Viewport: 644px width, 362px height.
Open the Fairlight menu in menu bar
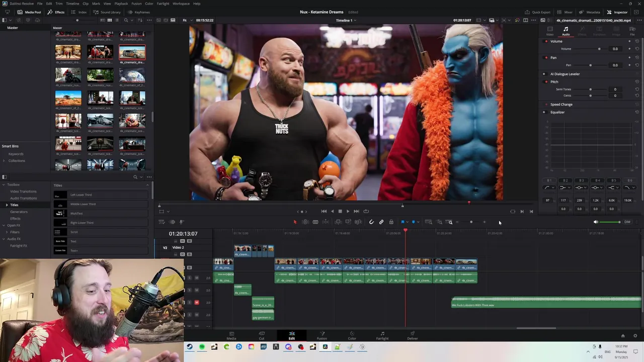point(163,4)
